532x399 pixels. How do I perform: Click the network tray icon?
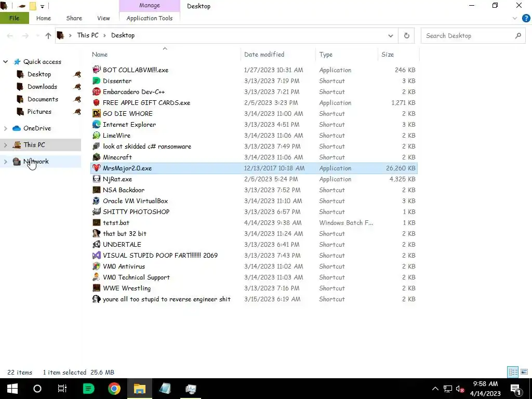(x=447, y=389)
